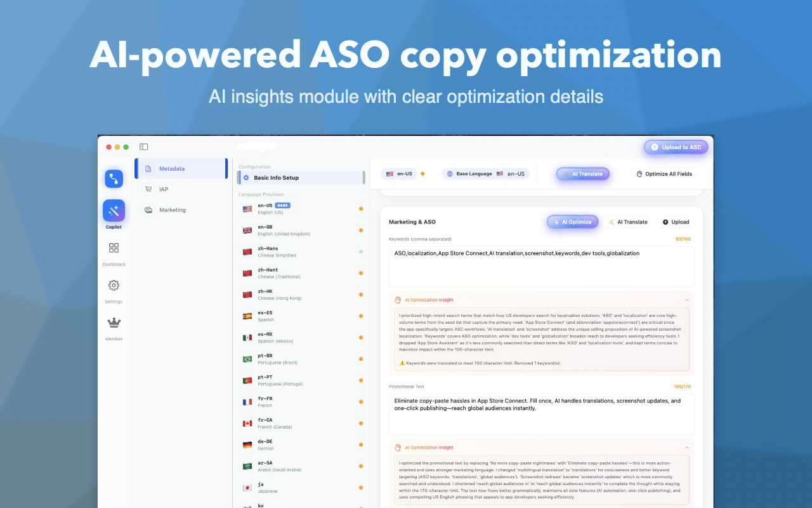812x508 pixels.
Task: Click the Brazil flag for pt-BR
Action: pyautogui.click(x=247, y=359)
